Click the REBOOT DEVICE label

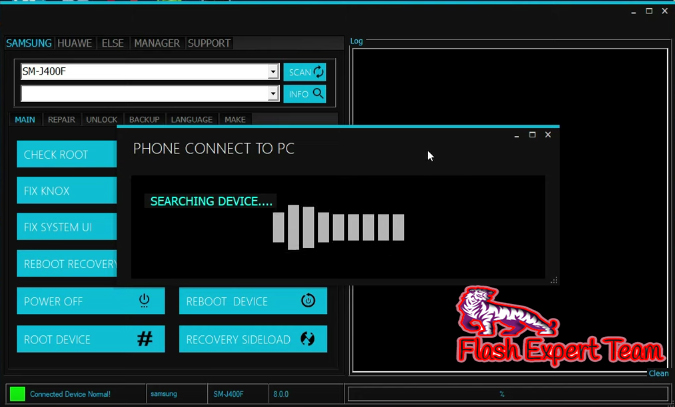[227, 301]
